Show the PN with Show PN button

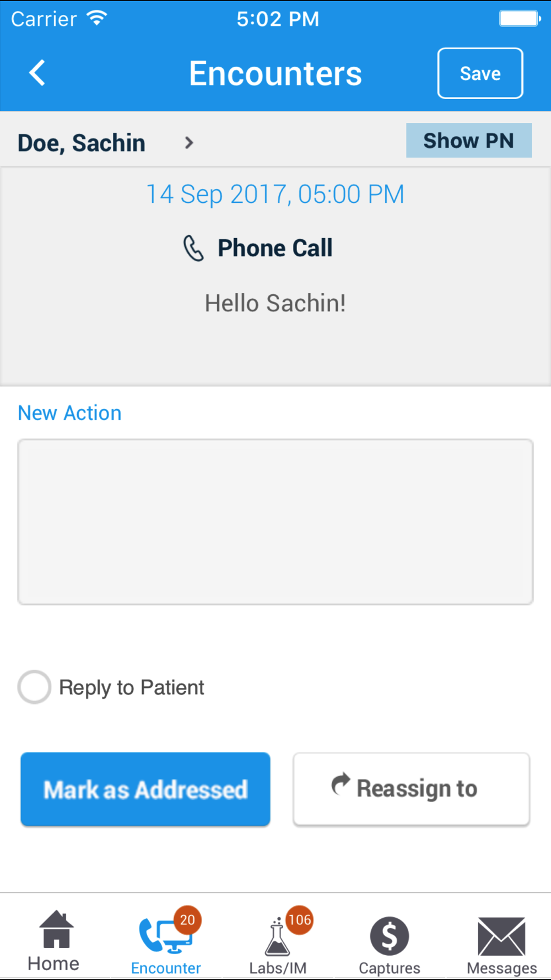click(469, 141)
